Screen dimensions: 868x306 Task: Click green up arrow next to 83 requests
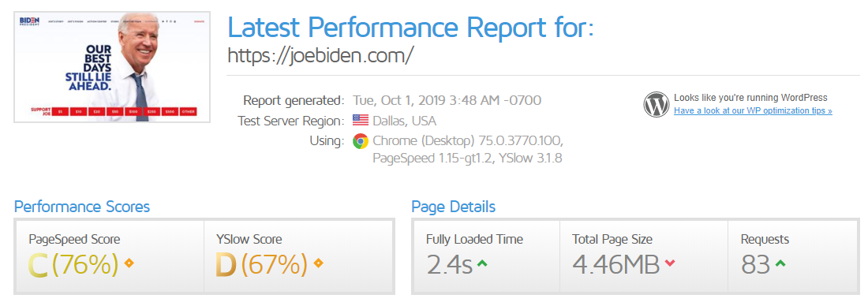[x=780, y=264]
